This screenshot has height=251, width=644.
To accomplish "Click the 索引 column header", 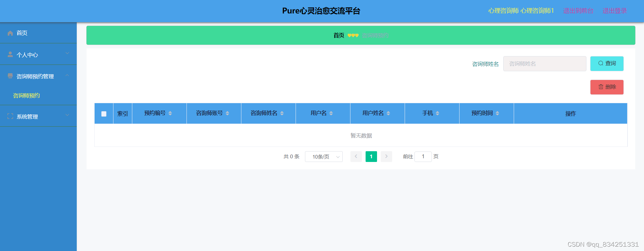I will point(123,114).
